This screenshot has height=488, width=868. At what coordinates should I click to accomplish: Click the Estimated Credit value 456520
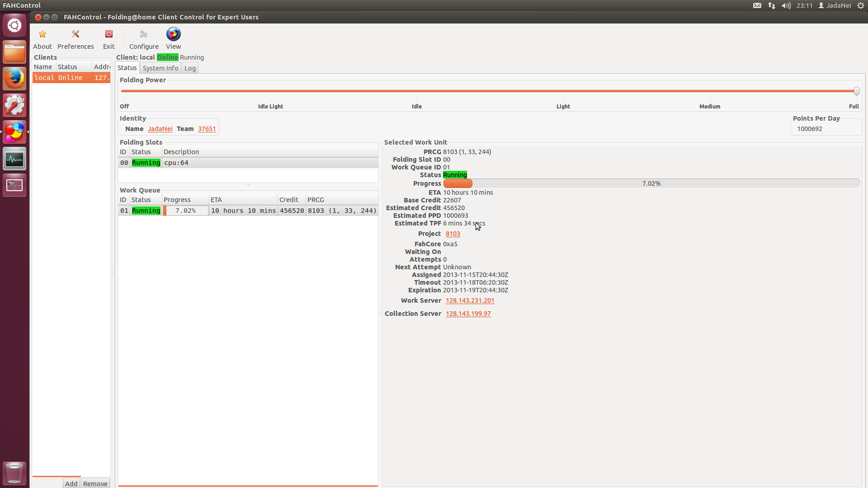pos(454,208)
